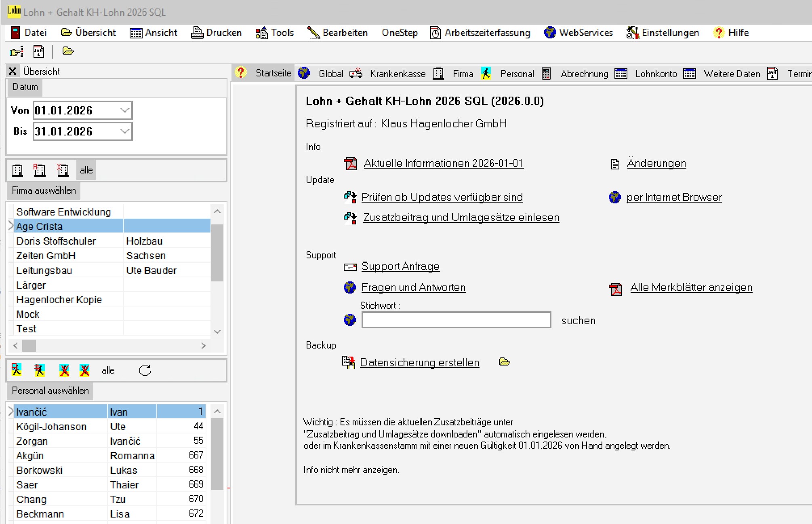This screenshot has height=524, width=812.
Task: Click the first employee filter figure icon
Action: pyautogui.click(x=17, y=370)
